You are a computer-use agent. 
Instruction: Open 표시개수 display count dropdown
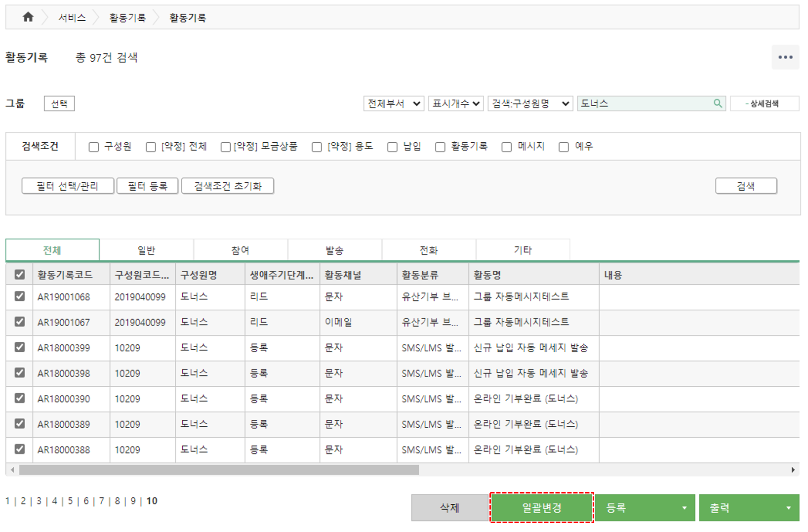(x=455, y=103)
